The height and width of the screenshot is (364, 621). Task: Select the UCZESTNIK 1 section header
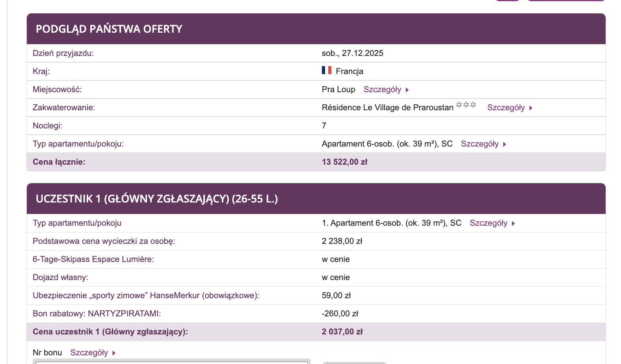click(157, 199)
